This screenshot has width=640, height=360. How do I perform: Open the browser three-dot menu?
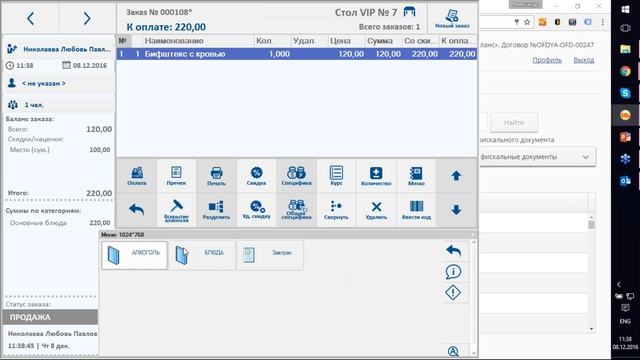pos(603,22)
